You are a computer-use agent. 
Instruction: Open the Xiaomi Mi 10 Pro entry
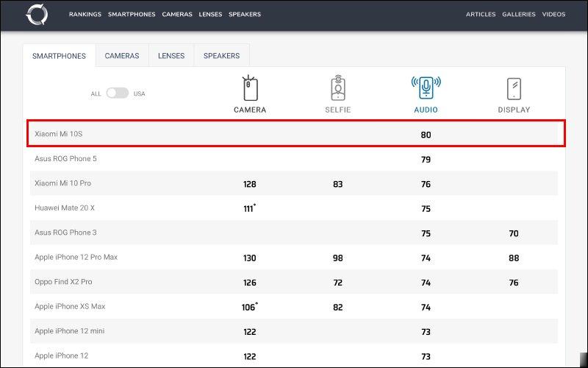tap(62, 183)
